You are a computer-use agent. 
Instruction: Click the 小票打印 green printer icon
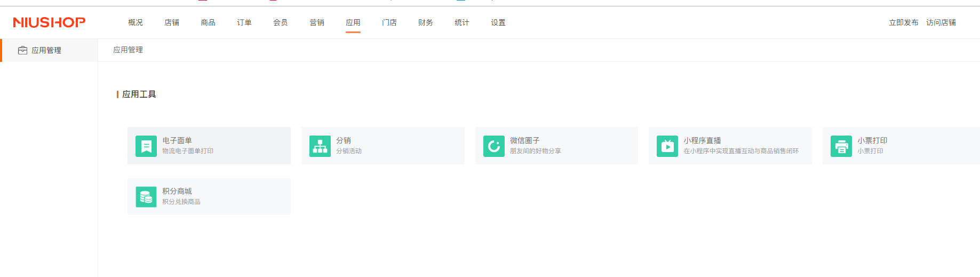[841, 146]
